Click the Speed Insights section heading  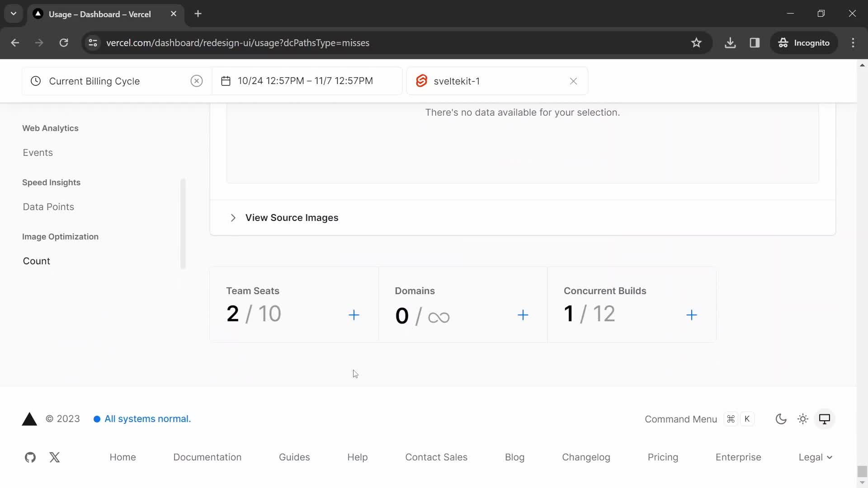pyautogui.click(x=51, y=183)
